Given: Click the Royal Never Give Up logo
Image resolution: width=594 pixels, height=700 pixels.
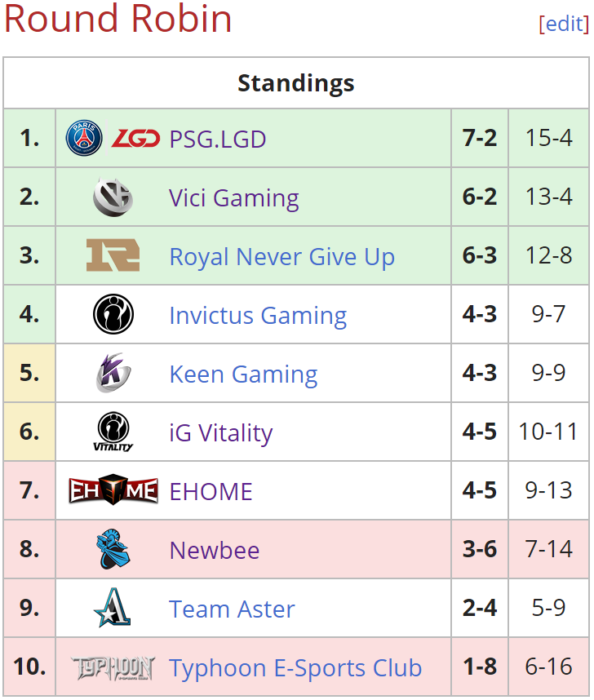Looking at the screenshot, I should [113, 255].
